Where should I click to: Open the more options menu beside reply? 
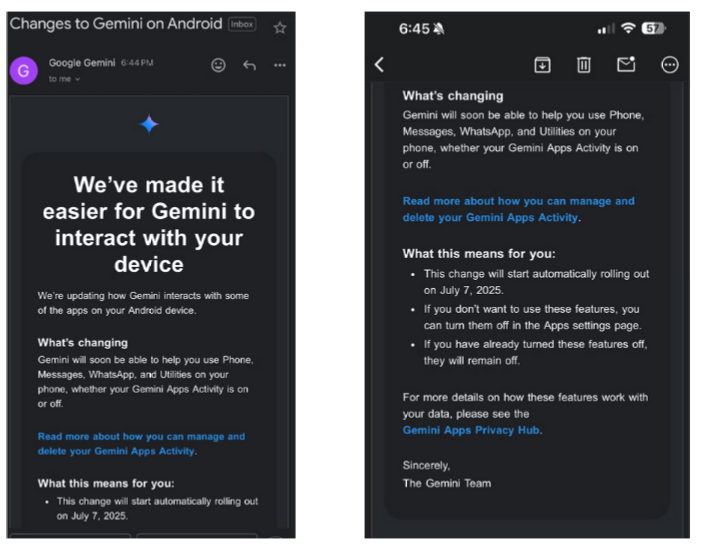coord(280,65)
